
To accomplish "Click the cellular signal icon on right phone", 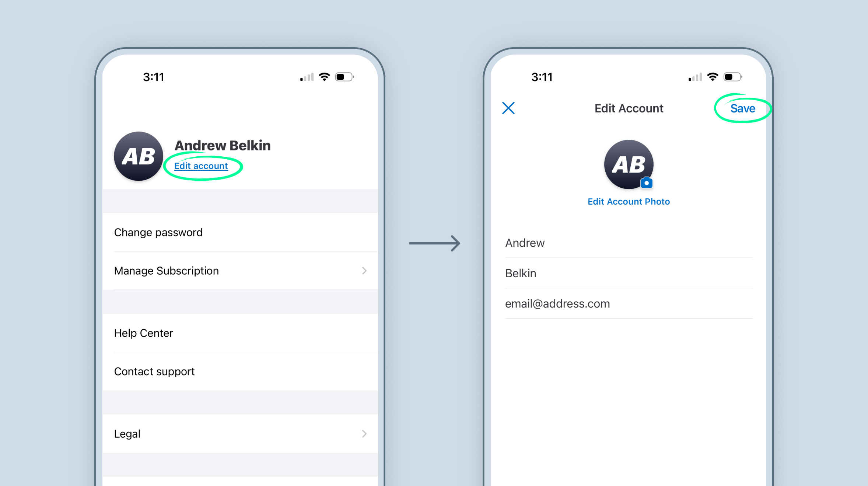I will [x=695, y=77].
